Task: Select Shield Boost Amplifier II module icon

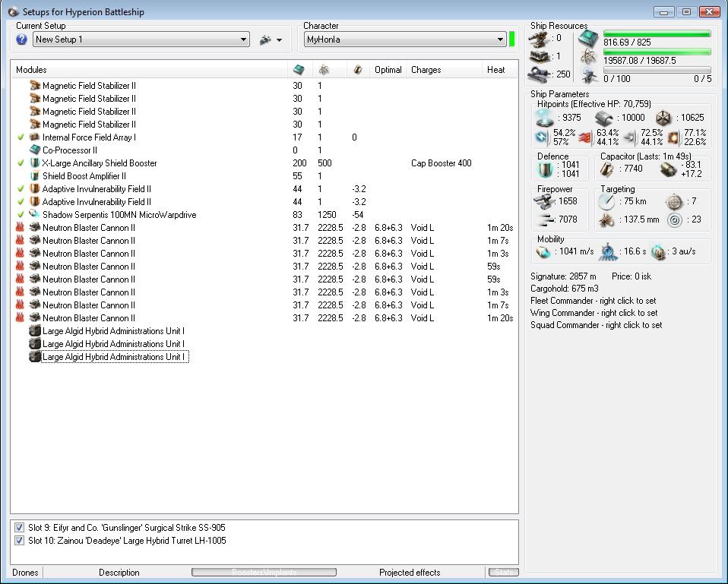Action: [35, 175]
